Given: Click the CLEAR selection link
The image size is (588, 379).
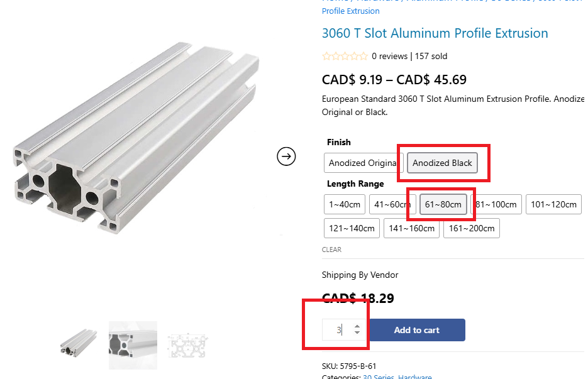Looking at the screenshot, I should point(331,250).
